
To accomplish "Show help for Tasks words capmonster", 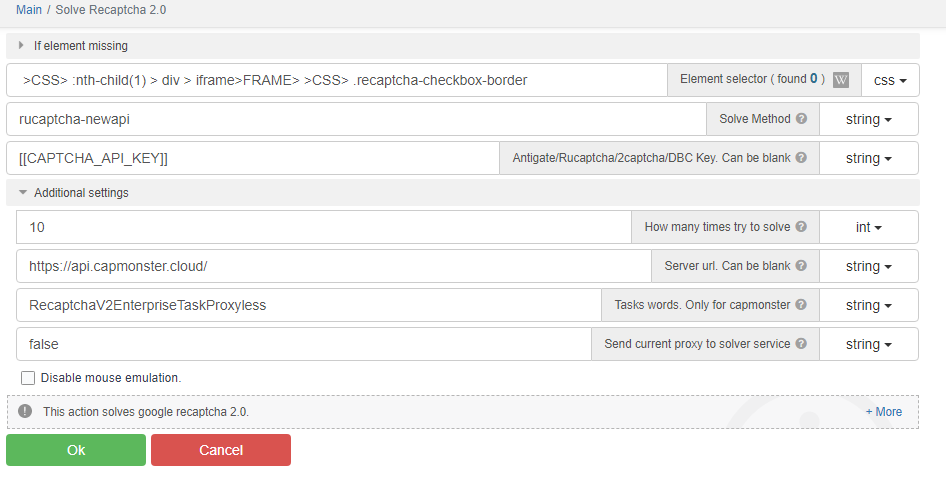I will [801, 304].
